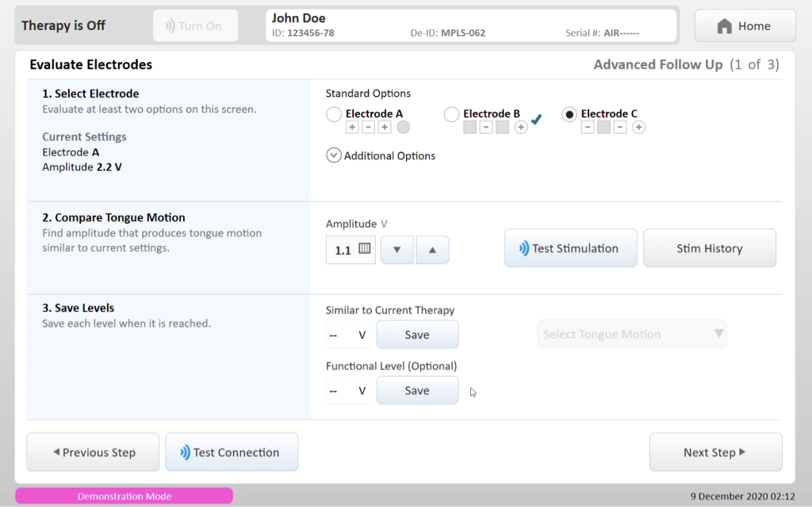
Task: Click the Test Stimulation button
Action: pos(571,248)
